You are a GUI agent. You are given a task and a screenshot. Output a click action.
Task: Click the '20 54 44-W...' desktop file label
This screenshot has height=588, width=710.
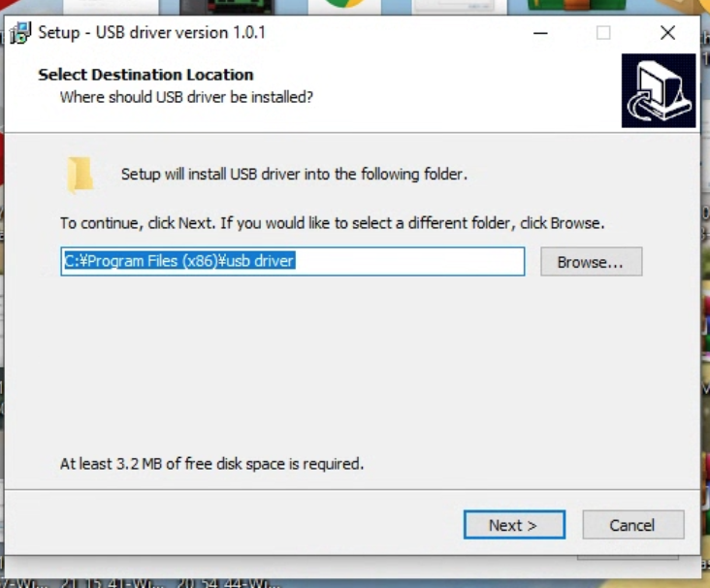click(x=229, y=583)
